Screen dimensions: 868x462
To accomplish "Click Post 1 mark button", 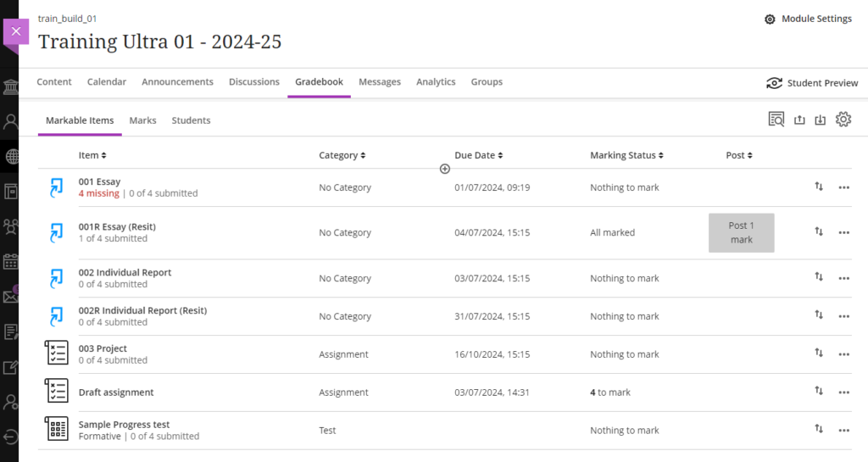I will point(741,233).
